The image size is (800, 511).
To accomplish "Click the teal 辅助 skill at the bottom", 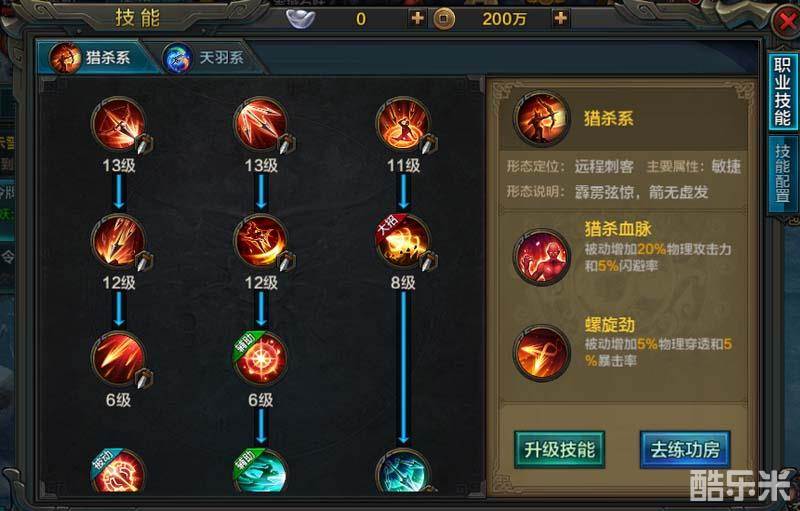I will [x=261, y=471].
